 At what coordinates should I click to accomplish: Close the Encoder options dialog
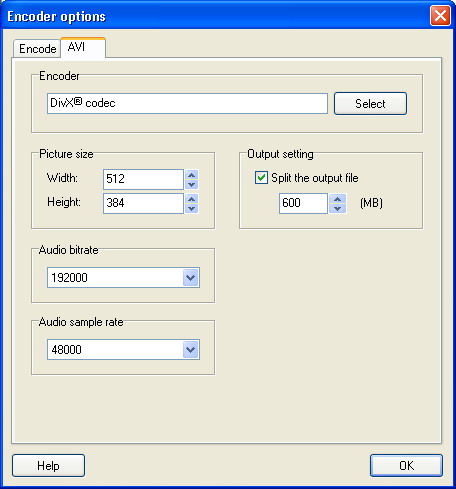point(440,16)
